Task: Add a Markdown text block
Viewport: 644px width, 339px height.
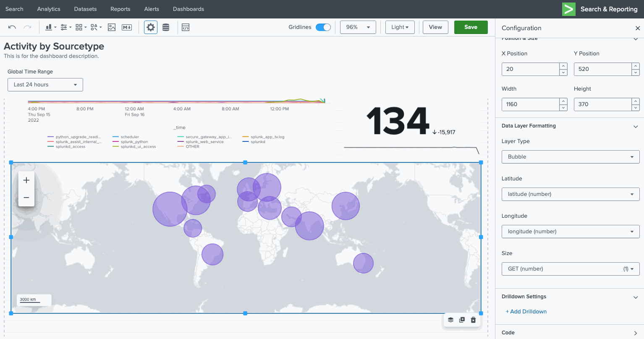Action: pyautogui.click(x=127, y=27)
